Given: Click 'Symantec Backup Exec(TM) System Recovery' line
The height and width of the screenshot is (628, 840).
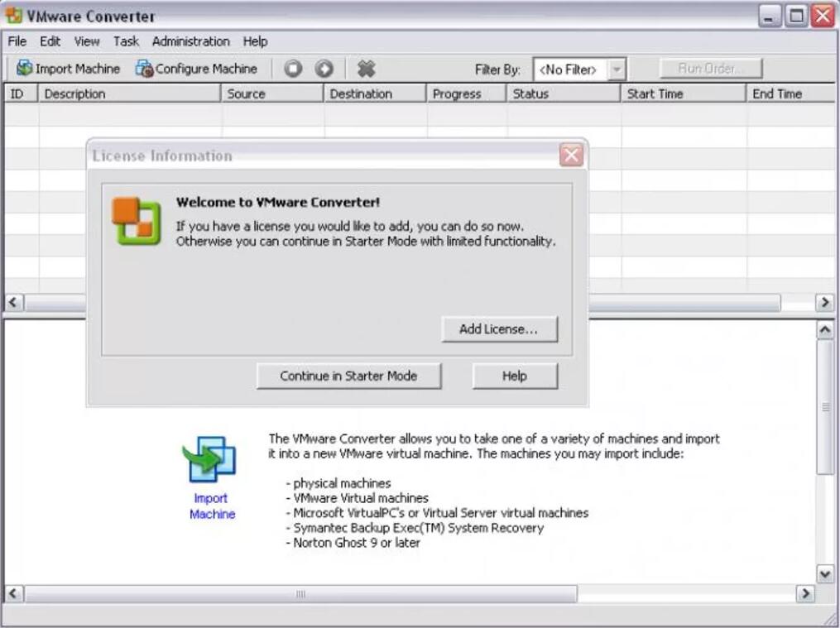Looking at the screenshot, I should (x=415, y=528).
